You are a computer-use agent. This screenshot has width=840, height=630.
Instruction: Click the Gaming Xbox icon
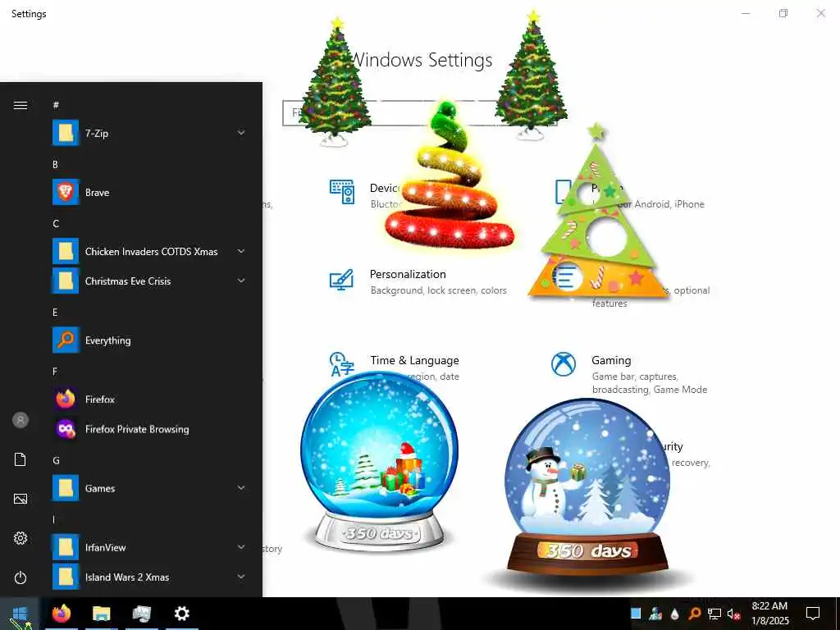564,364
